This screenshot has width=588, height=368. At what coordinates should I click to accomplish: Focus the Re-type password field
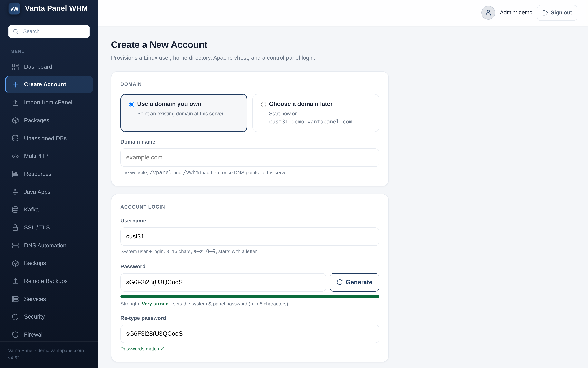pos(250,334)
